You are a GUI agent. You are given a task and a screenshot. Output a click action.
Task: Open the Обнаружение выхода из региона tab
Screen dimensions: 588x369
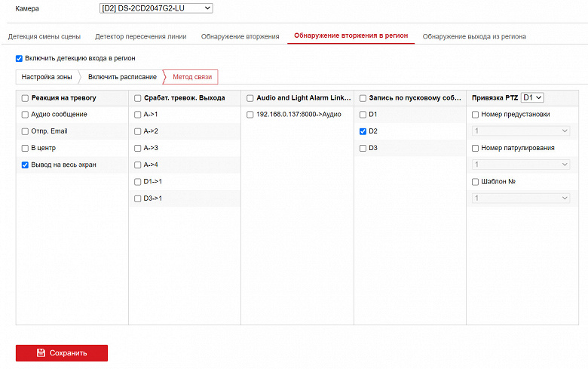[474, 36]
